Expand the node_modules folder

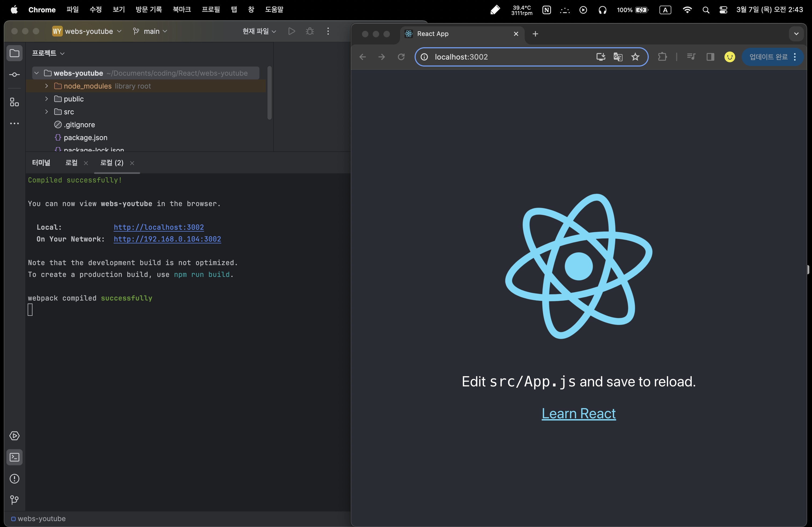point(46,86)
